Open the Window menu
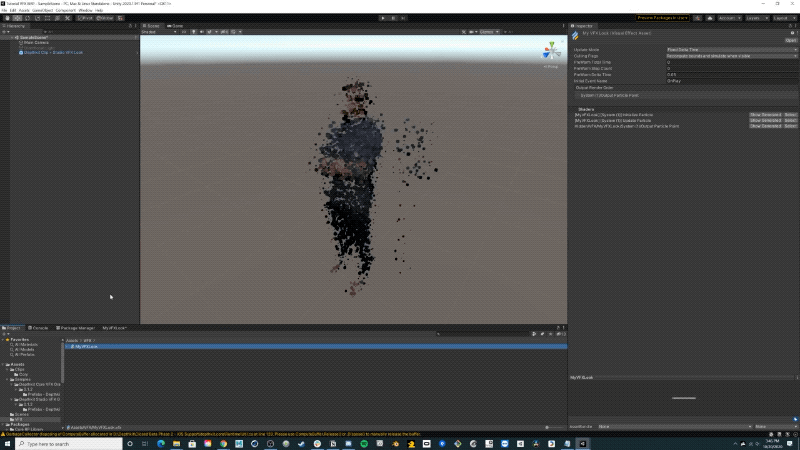This screenshot has width=800, height=450. pyautogui.click(x=85, y=10)
